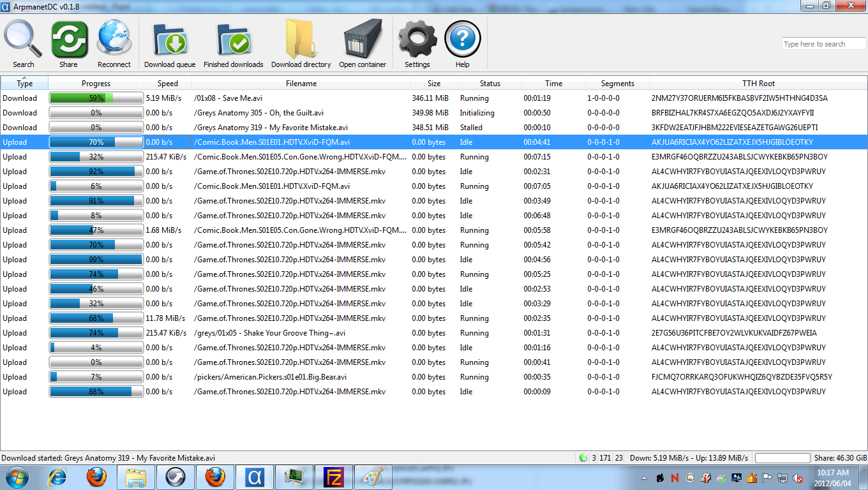The height and width of the screenshot is (490, 868).
Task: Click TTH root starting with FJCMQ7ORR
Action: tap(742, 377)
